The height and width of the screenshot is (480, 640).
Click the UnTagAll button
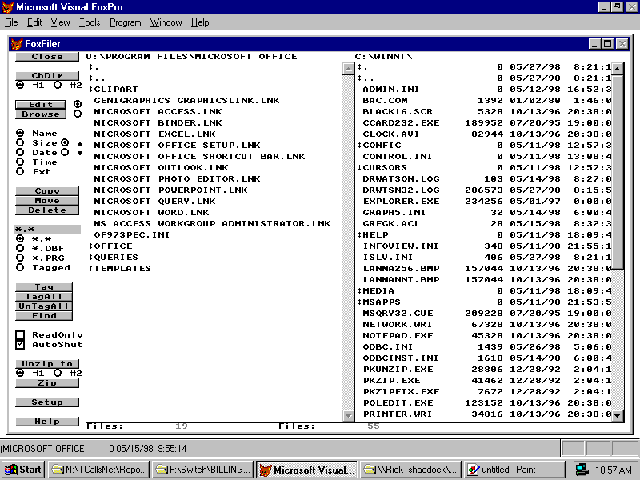44,306
